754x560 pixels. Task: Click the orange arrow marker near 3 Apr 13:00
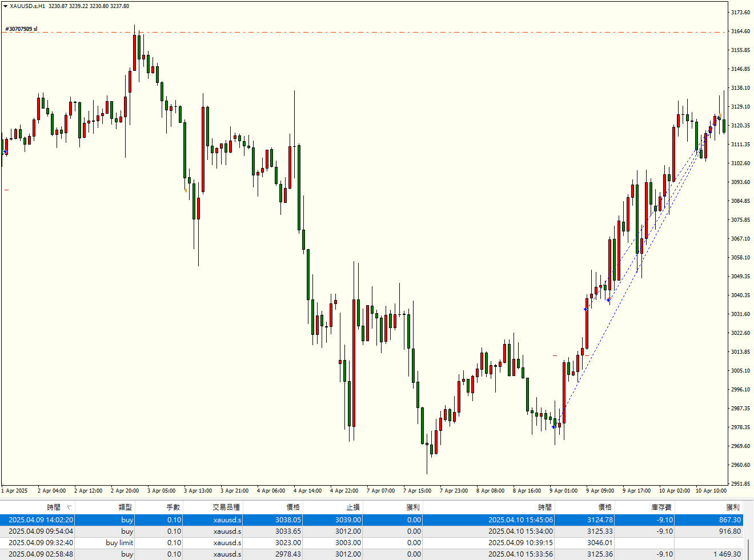186,190
